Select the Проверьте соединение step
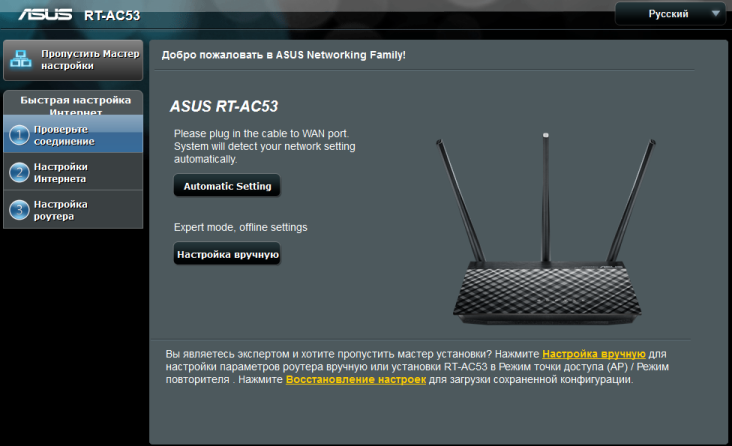 pos(73,135)
